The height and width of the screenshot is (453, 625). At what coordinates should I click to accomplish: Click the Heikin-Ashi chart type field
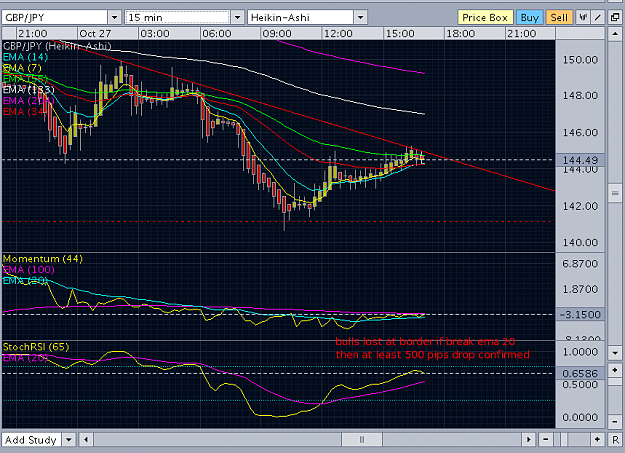point(301,17)
